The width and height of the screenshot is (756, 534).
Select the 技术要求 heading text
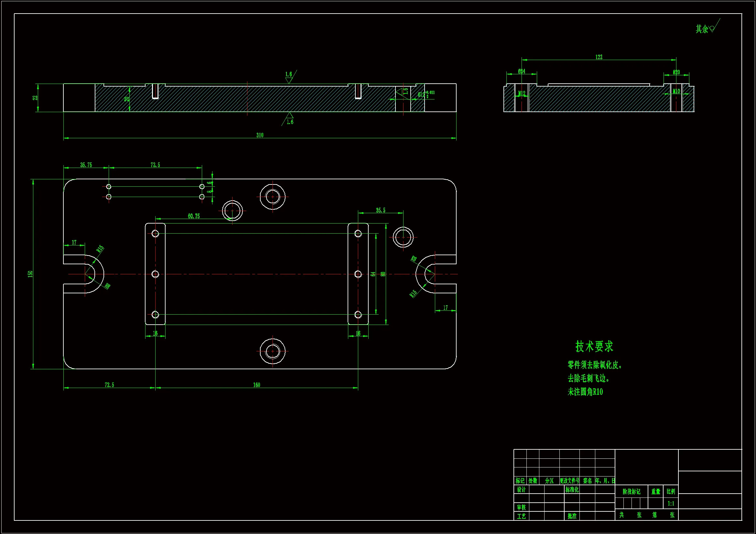[594, 346]
